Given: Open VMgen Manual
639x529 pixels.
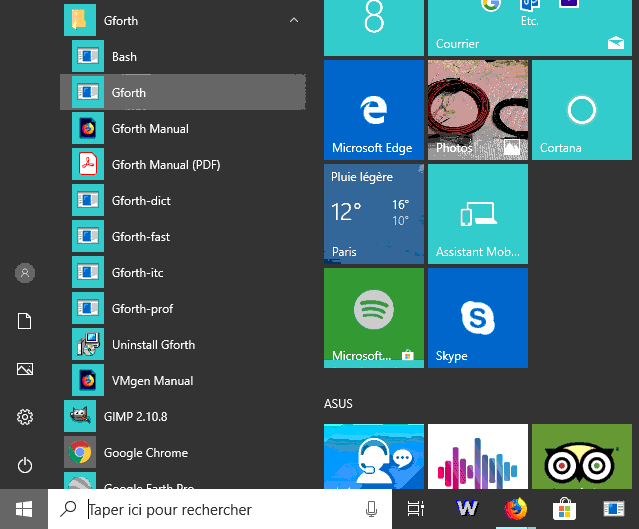Looking at the screenshot, I should pos(183,380).
